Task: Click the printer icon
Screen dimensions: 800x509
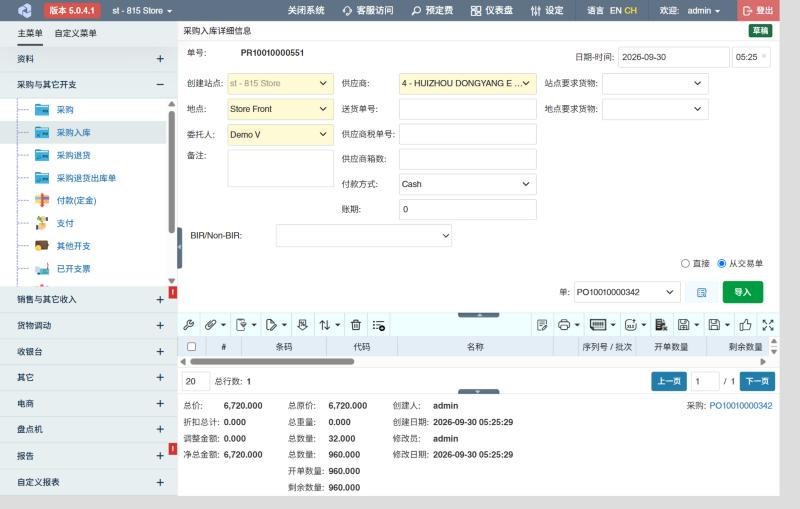Action: tap(564, 325)
